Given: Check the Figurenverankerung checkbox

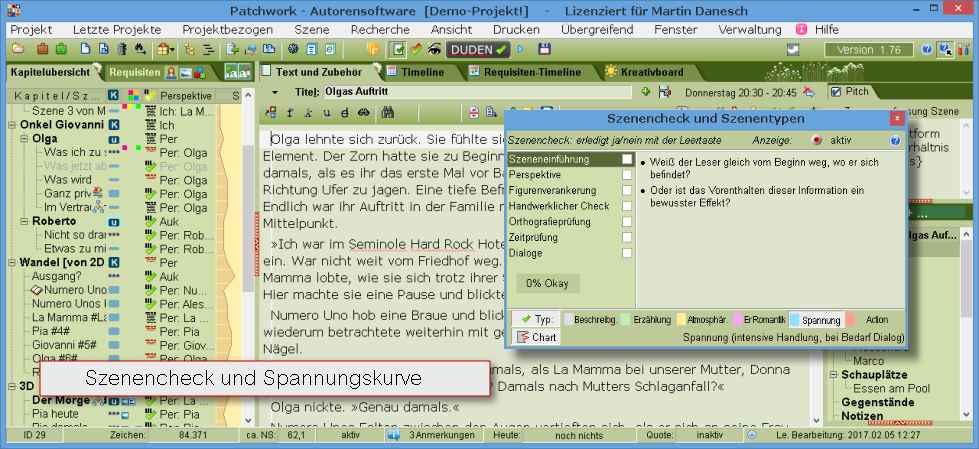Looking at the screenshot, I should [627, 190].
